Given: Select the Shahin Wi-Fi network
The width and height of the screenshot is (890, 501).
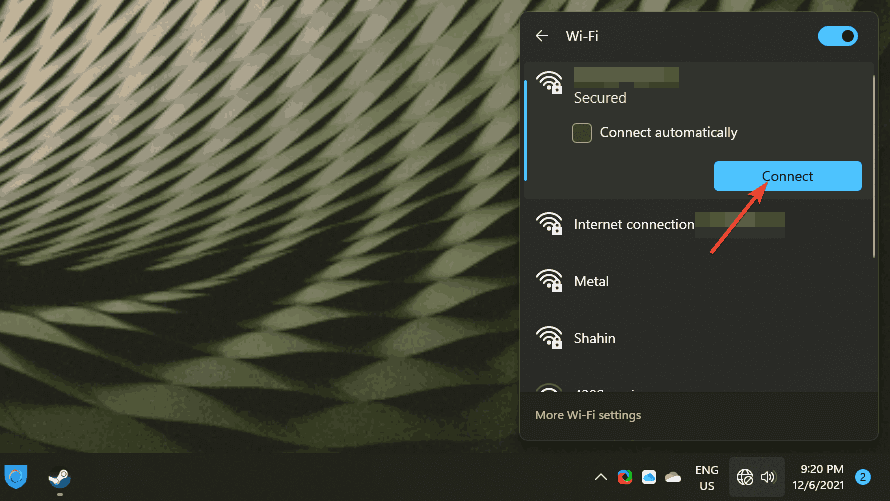Looking at the screenshot, I should pyautogui.click(x=697, y=338).
